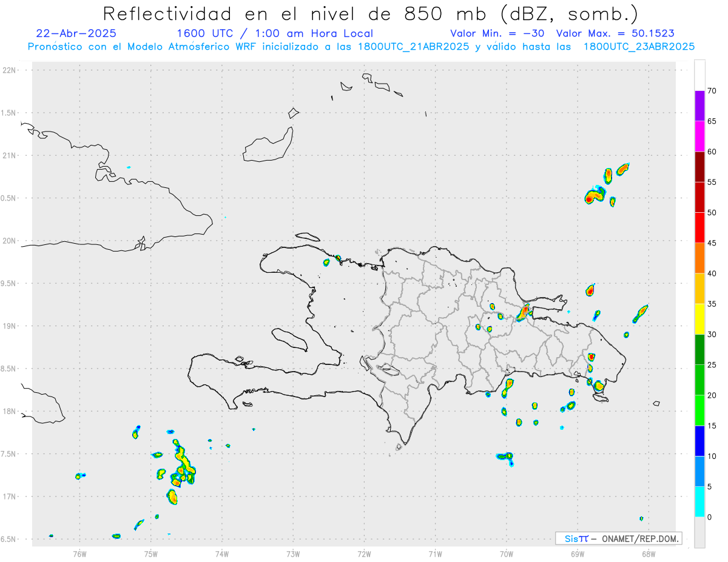
Task: Click the WRF forecast line starting "Pronóstico con el Modelo"
Action: pos(361,47)
